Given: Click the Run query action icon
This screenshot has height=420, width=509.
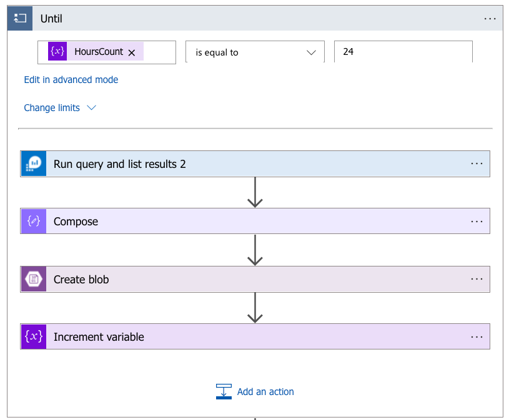Looking at the screenshot, I should 34,164.
